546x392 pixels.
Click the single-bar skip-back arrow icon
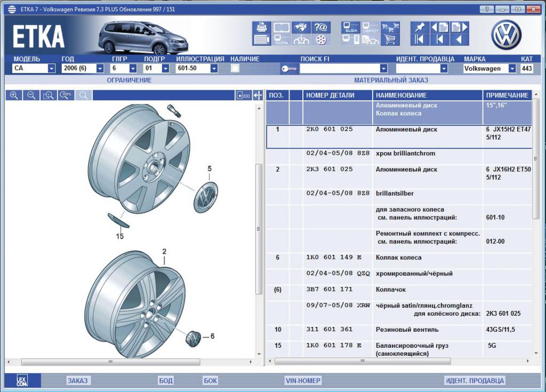pos(439,39)
